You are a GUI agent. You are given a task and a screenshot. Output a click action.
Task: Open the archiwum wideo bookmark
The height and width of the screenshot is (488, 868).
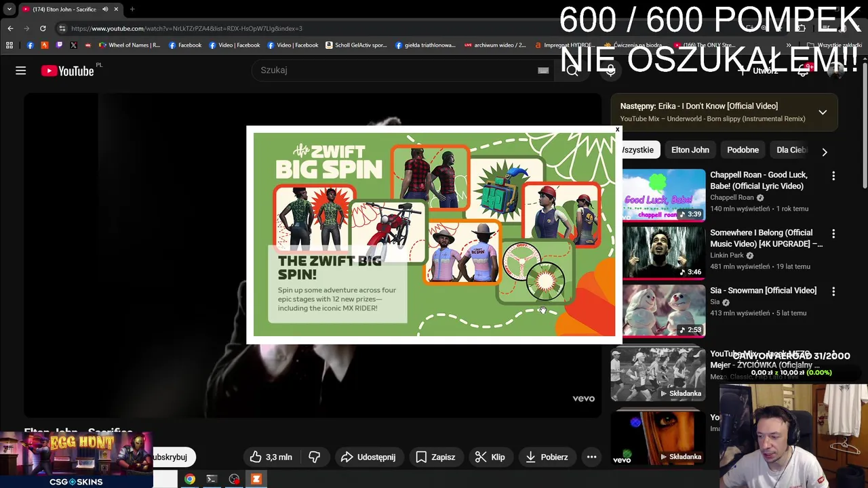pyautogui.click(x=495, y=45)
